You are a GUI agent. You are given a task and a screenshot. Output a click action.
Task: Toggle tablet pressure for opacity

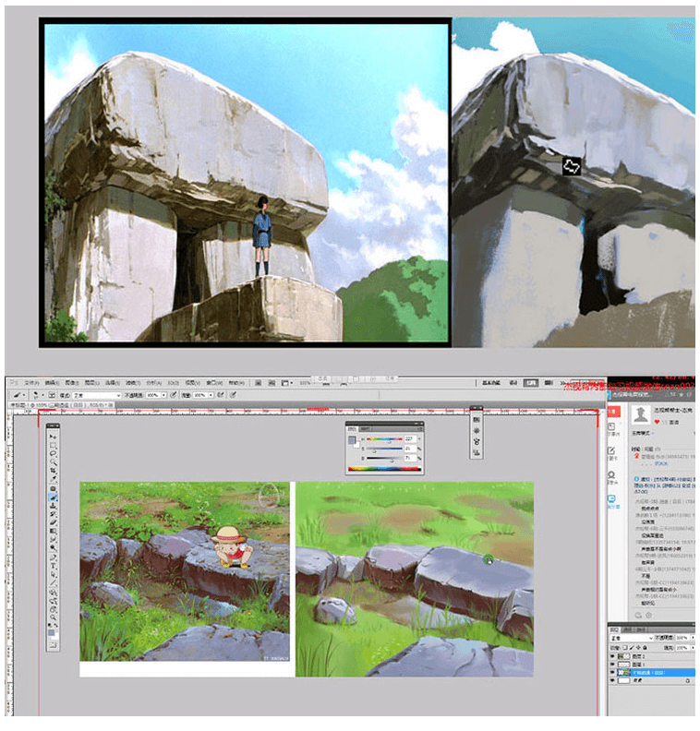[x=173, y=395]
